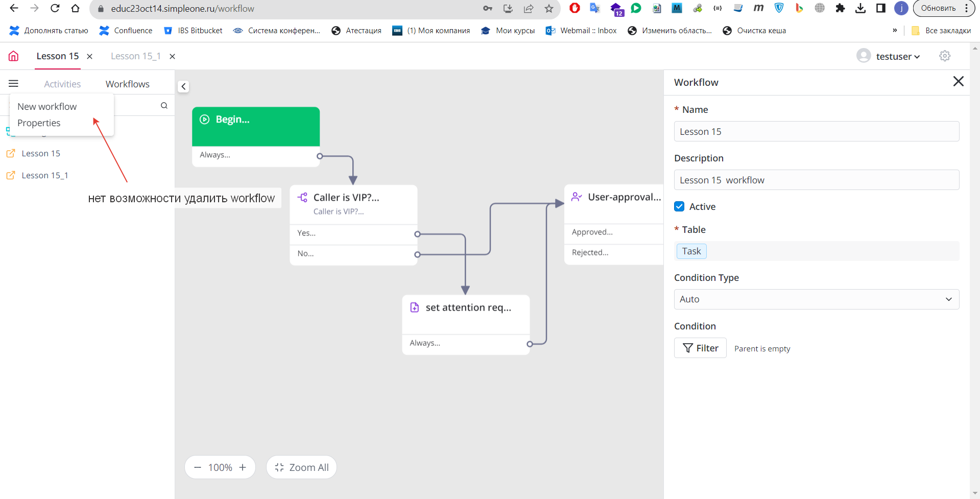The image size is (980, 499).
Task: Close the Workflow properties panel
Action: (x=958, y=82)
